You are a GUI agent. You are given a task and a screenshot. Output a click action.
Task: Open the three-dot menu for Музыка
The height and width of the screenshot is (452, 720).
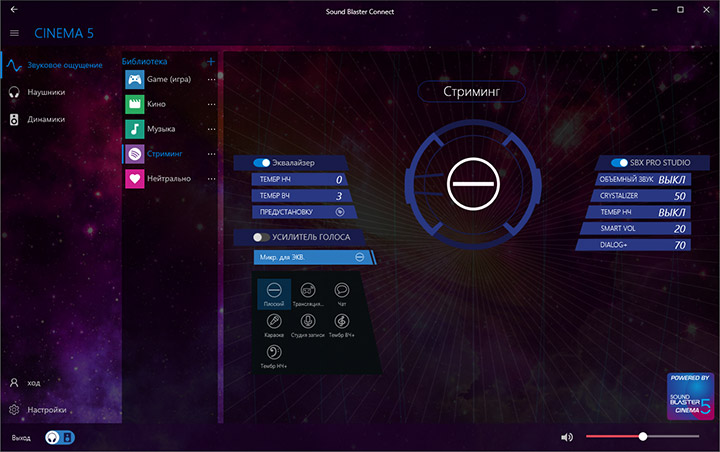211,129
